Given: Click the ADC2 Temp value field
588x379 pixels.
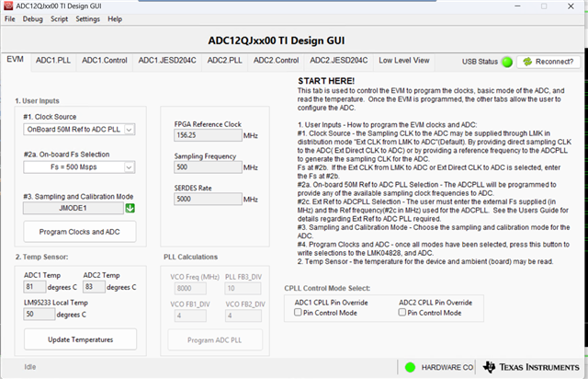Looking at the screenshot, I should pyautogui.click(x=94, y=287).
